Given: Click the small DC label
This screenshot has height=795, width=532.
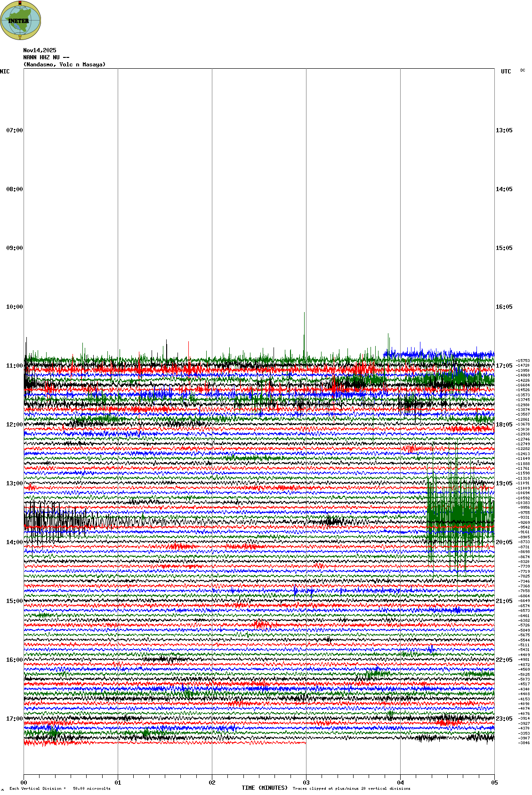Looking at the screenshot, I should tap(523, 71).
